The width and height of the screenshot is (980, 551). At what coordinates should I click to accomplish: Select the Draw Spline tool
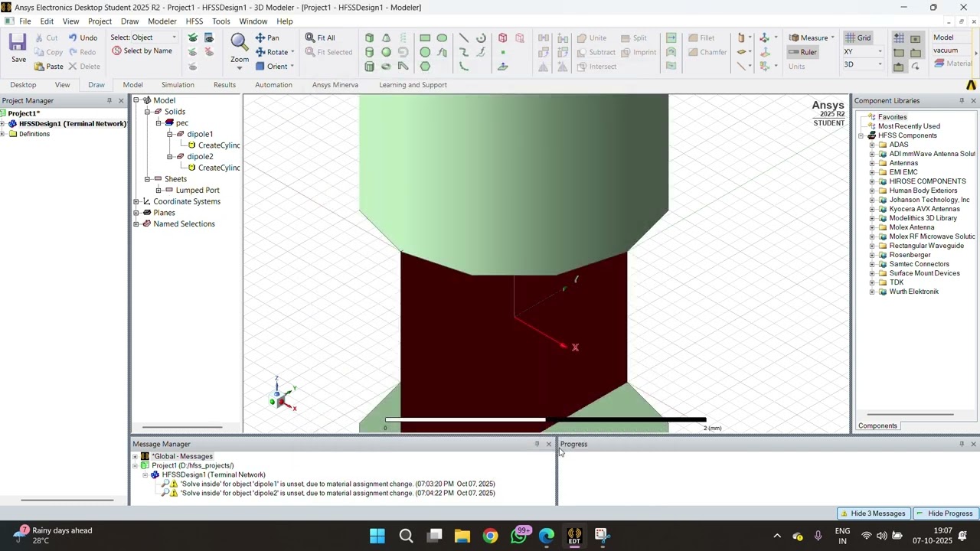[464, 52]
